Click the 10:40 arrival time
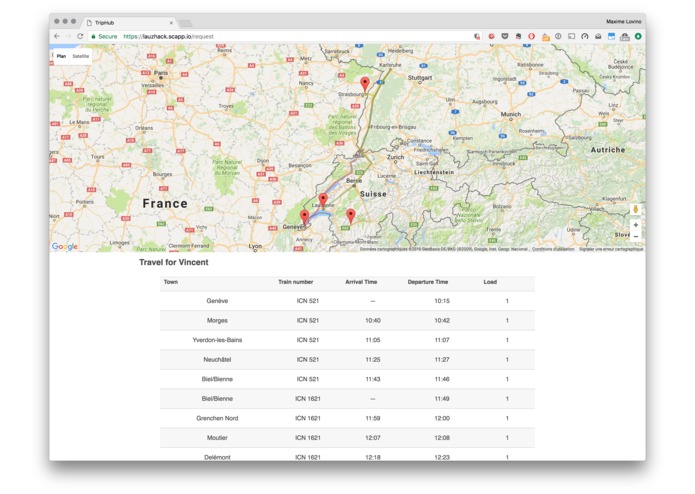Image resolution: width=695 pixels, height=494 pixels. pyautogui.click(x=373, y=320)
